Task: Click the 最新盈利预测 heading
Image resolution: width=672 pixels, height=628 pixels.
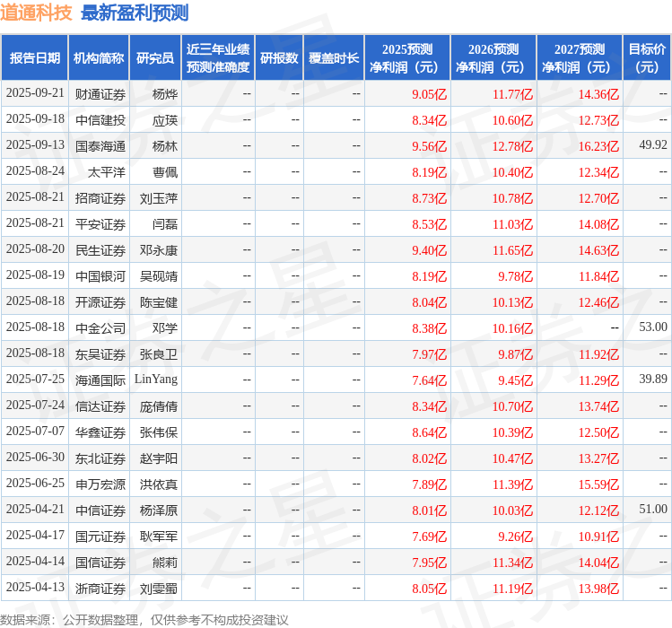Action: coord(135,13)
